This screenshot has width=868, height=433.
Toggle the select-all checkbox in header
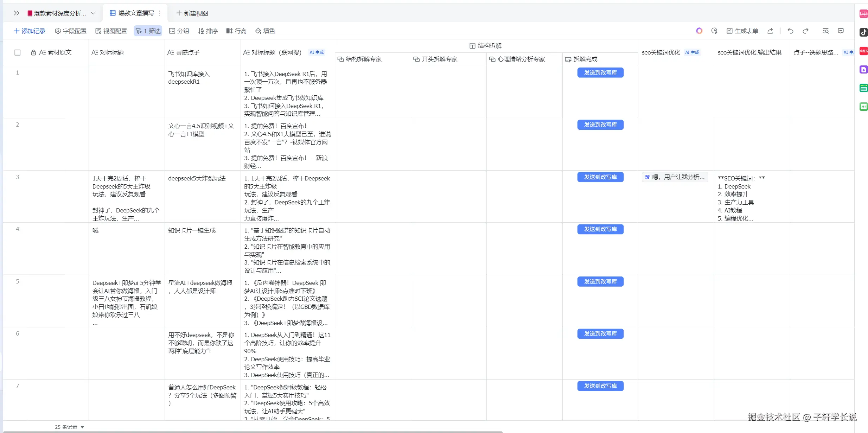[18, 52]
